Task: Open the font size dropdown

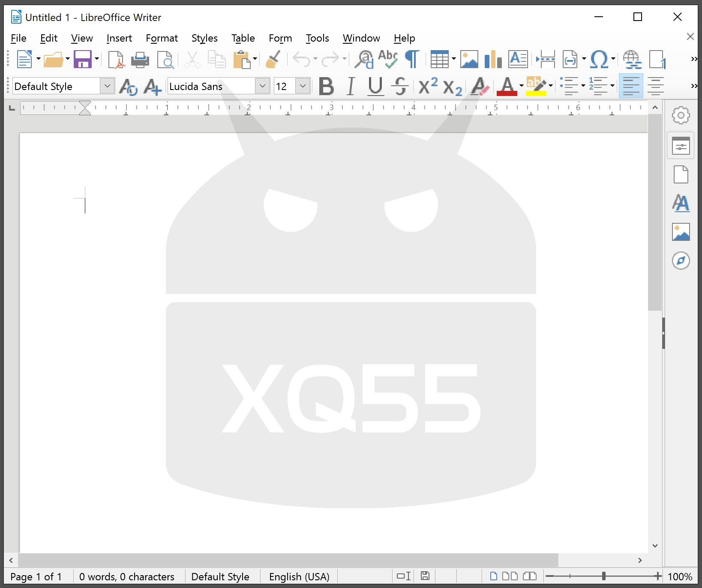Action: click(303, 87)
